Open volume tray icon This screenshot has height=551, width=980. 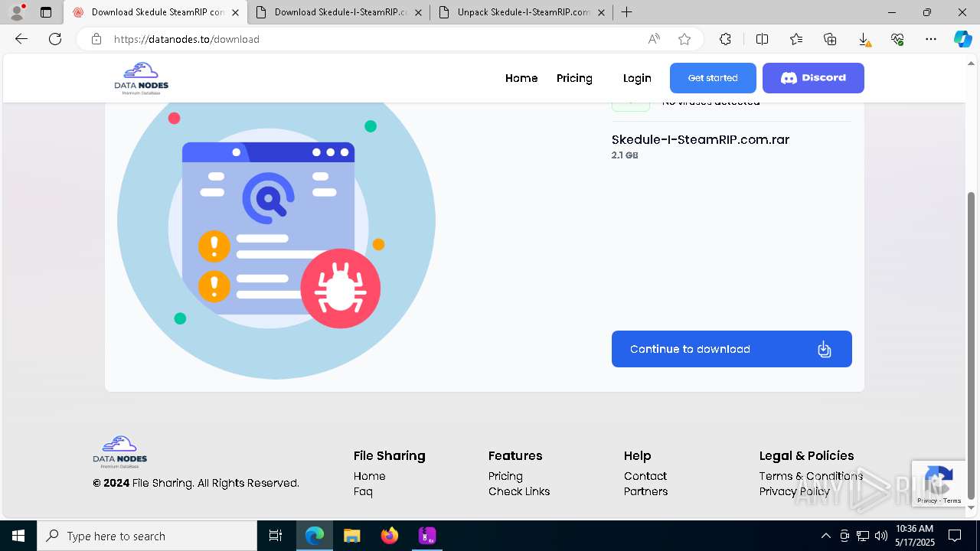pyautogui.click(x=881, y=536)
